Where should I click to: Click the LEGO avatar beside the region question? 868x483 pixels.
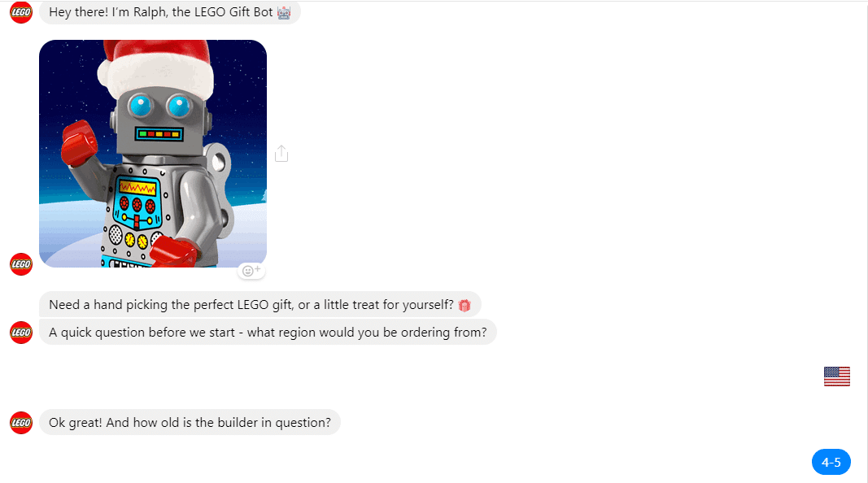click(21, 333)
